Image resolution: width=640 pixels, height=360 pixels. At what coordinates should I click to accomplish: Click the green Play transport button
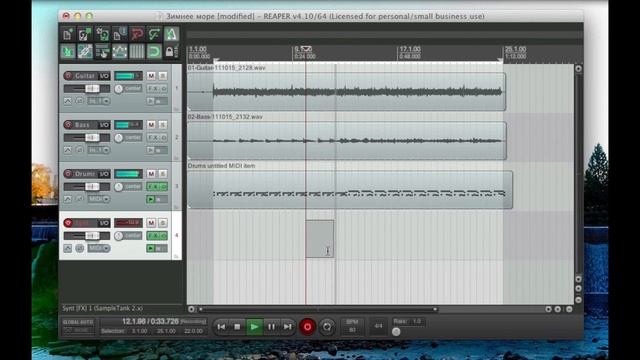pyautogui.click(x=254, y=327)
